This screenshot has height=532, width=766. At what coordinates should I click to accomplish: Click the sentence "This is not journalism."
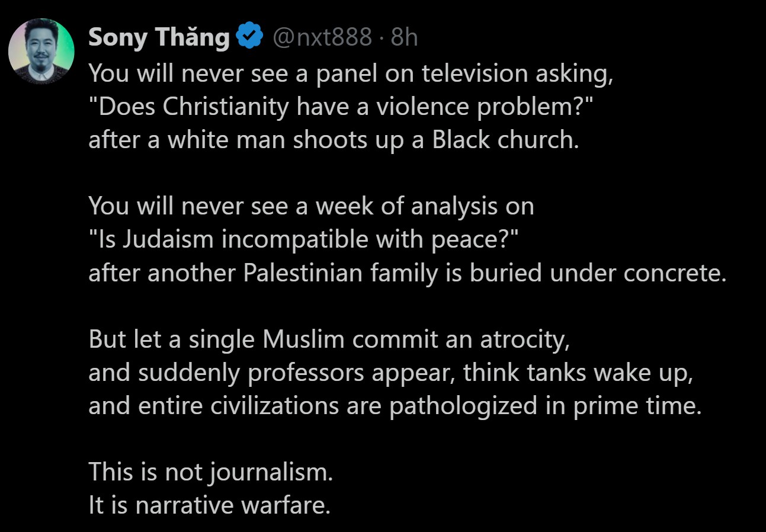[x=211, y=472]
